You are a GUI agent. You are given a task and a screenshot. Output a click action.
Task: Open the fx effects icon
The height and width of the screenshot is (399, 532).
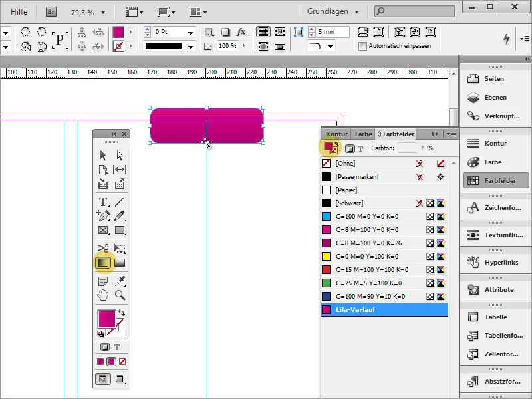tap(242, 32)
